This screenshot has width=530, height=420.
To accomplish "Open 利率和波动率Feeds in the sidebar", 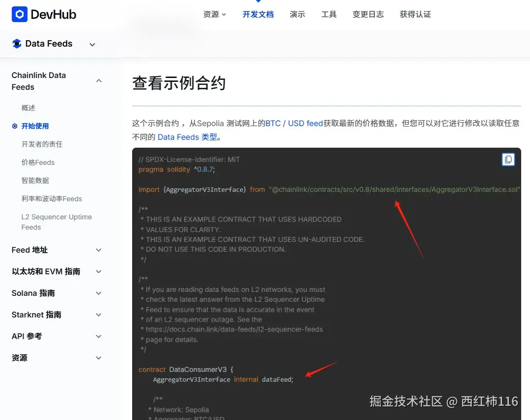I will point(52,199).
